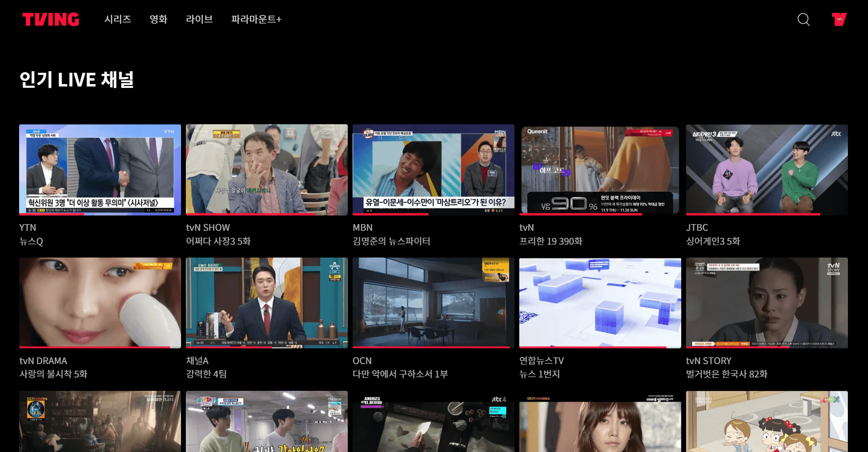Open the 파라마운트+ menu
Viewport: 868px width, 452px height.
(x=256, y=19)
